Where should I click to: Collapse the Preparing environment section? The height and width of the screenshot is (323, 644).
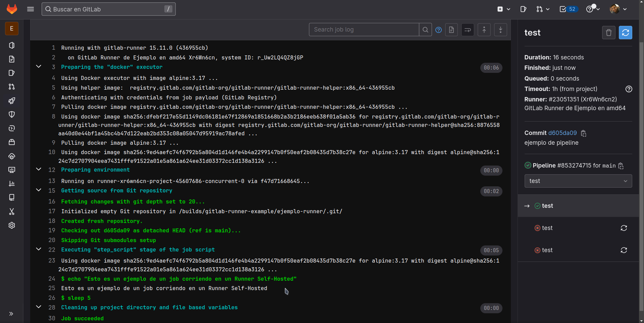tap(39, 169)
